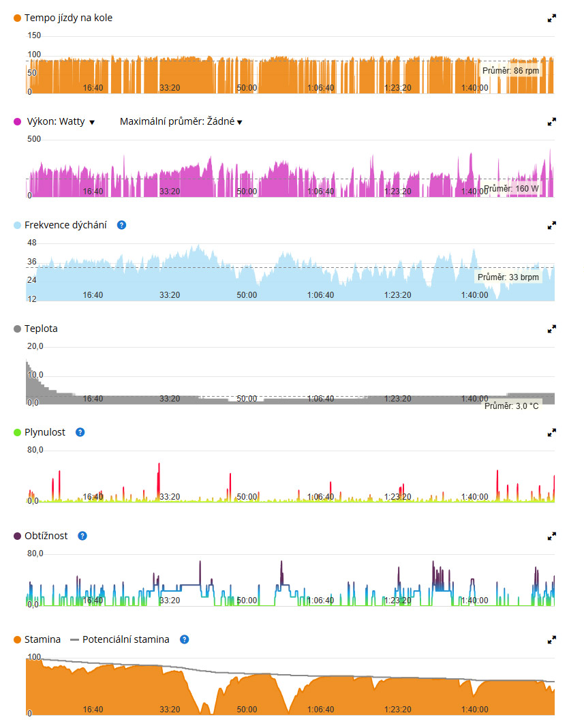Image resolution: width=584 pixels, height=728 pixels.
Task: Expand the Stamina chart to fullscreen
Action: (552, 640)
